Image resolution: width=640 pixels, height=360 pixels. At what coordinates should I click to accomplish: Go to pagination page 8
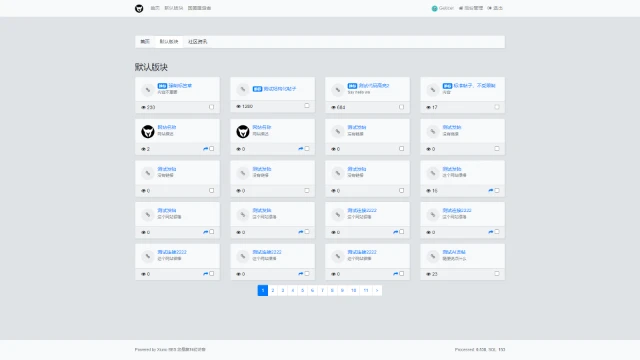coord(332,290)
